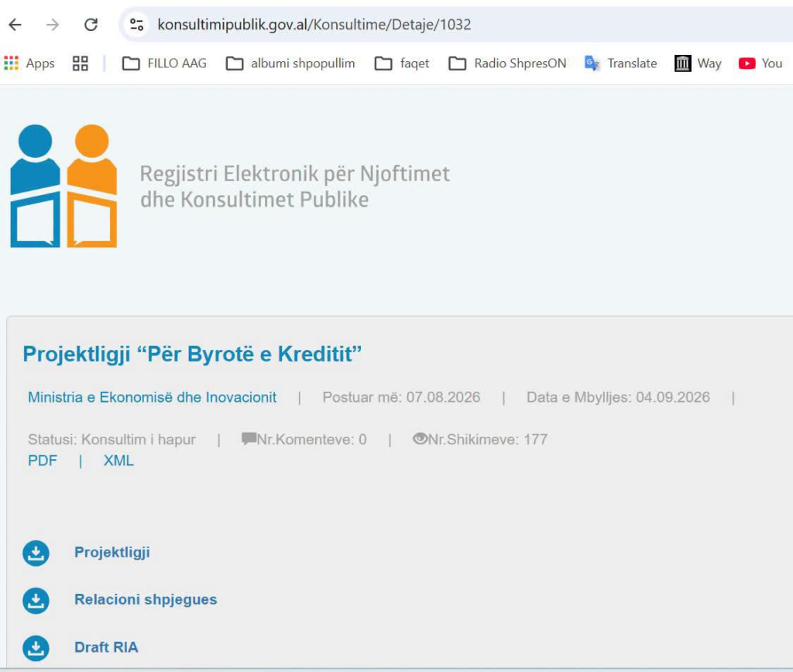Click the download icon beside Relacioni shpjegues
793x672 pixels.
click(36, 601)
